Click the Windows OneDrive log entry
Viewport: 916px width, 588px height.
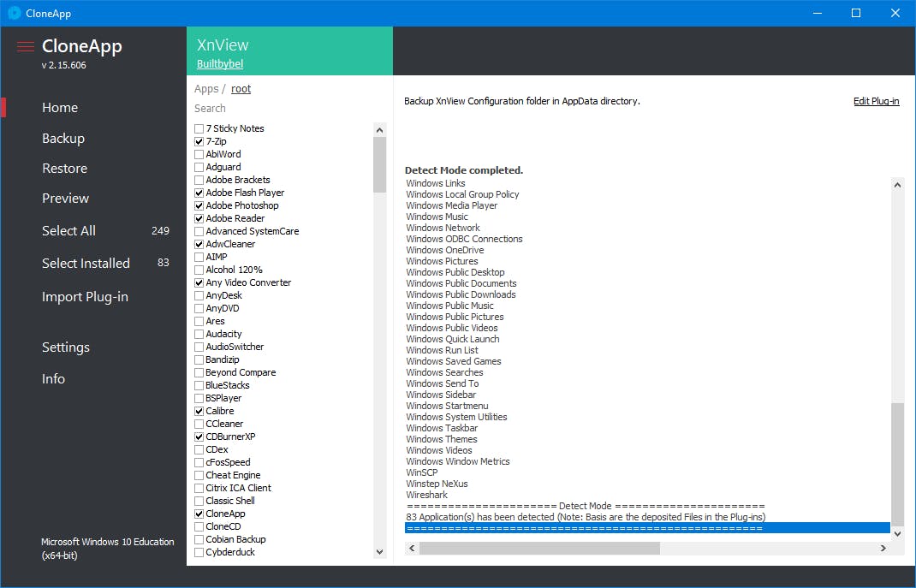tap(444, 250)
